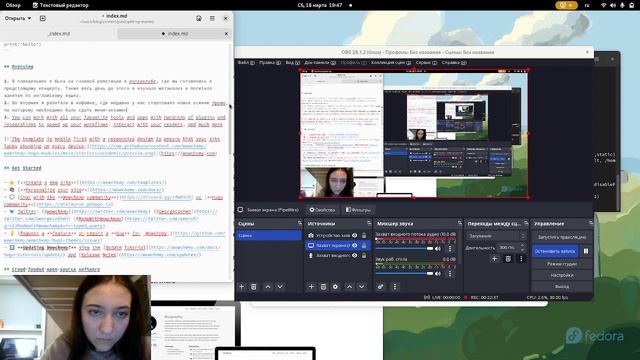The height and width of the screenshot is (360, 640).
Task: Click the input audio capture volume slider
Action: click(404, 249)
